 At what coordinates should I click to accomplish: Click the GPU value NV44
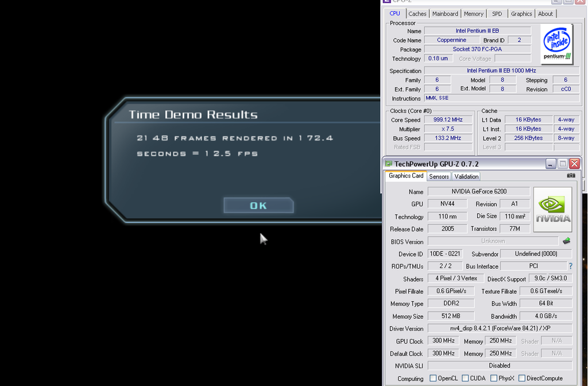tap(447, 204)
